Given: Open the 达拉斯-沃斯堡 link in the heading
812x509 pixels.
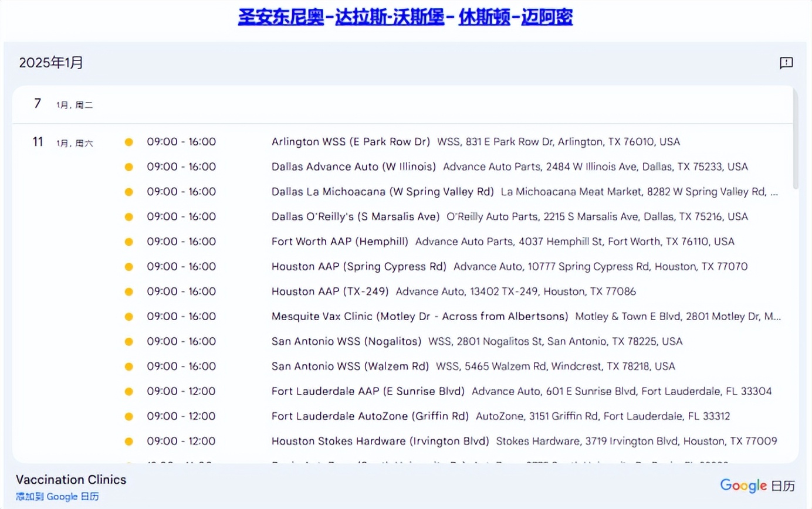Looking at the screenshot, I should pos(390,17).
